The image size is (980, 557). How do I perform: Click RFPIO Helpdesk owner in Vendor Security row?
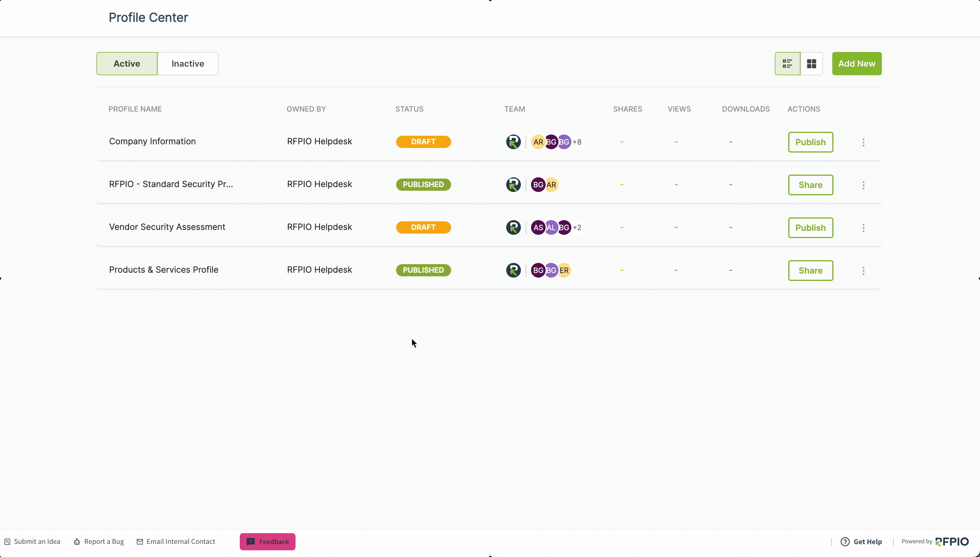coord(320,227)
